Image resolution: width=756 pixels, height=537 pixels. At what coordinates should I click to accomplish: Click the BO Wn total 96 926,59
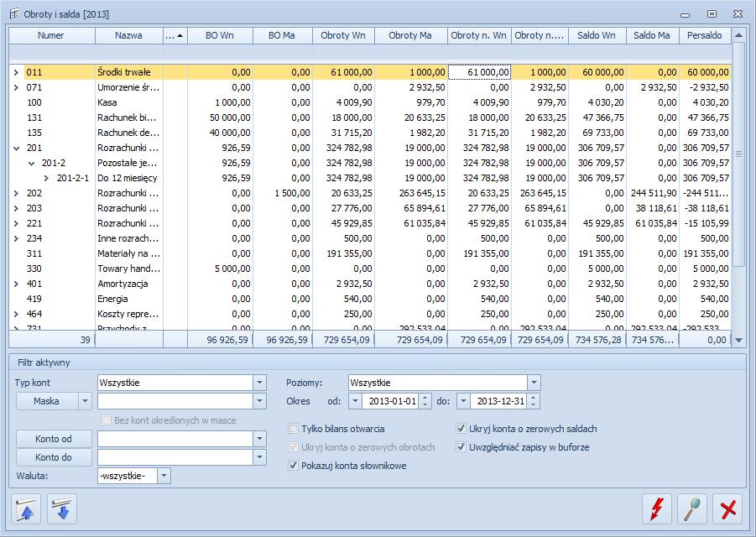(x=221, y=340)
